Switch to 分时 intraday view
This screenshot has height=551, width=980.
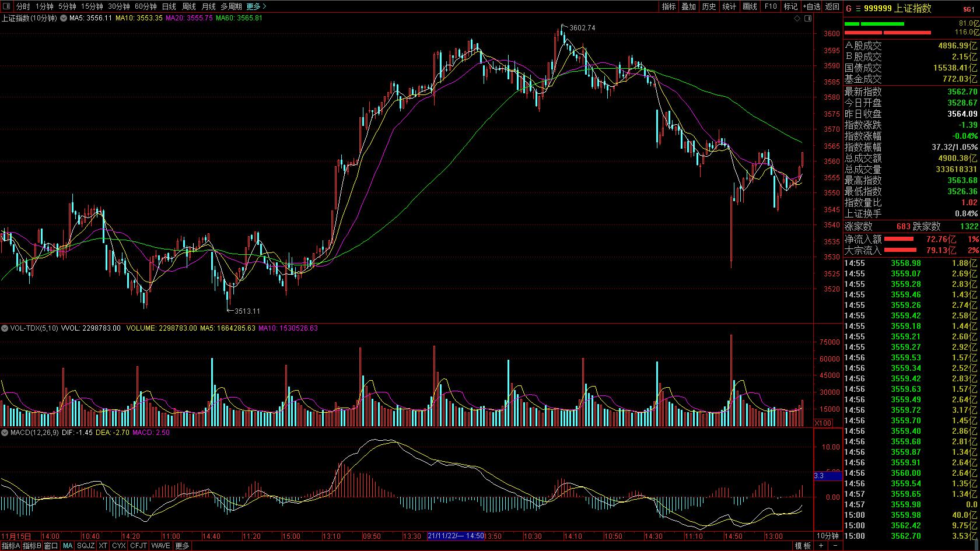(23, 6)
